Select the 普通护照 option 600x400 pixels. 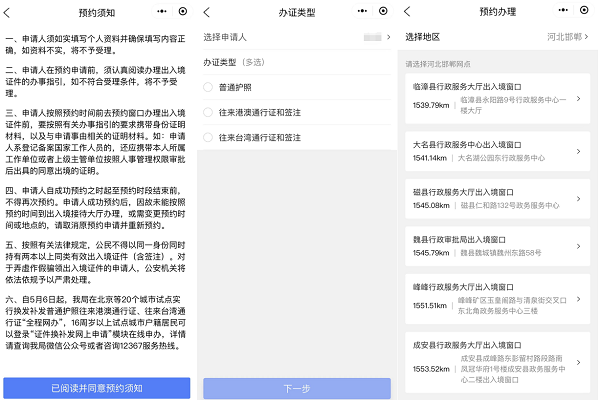[208, 87]
